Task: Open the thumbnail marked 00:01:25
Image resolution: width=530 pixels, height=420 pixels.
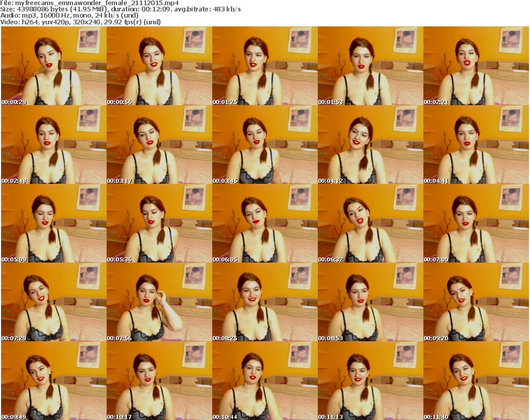Action: pyautogui.click(x=265, y=66)
